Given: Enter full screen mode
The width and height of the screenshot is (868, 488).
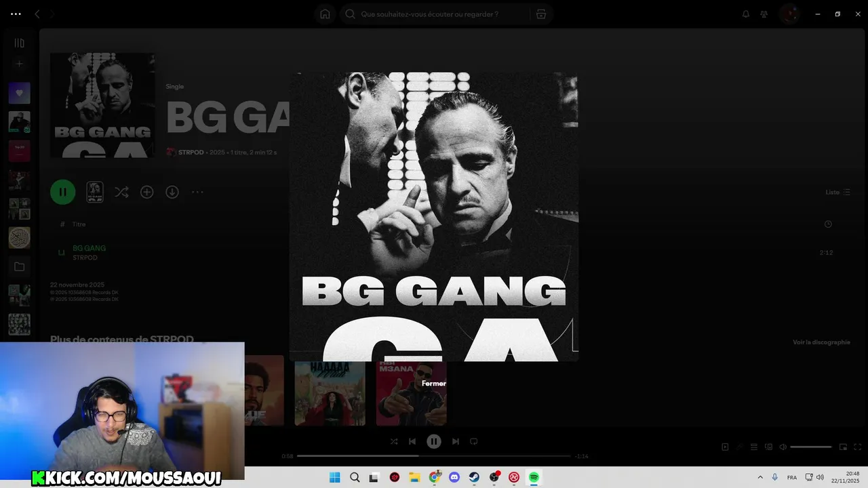Looking at the screenshot, I should [x=858, y=447].
